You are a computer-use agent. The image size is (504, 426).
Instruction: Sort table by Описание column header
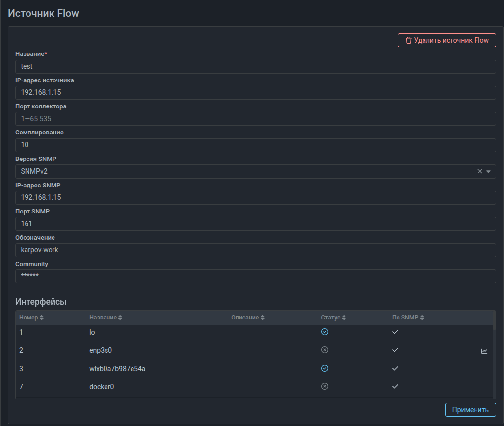point(248,318)
